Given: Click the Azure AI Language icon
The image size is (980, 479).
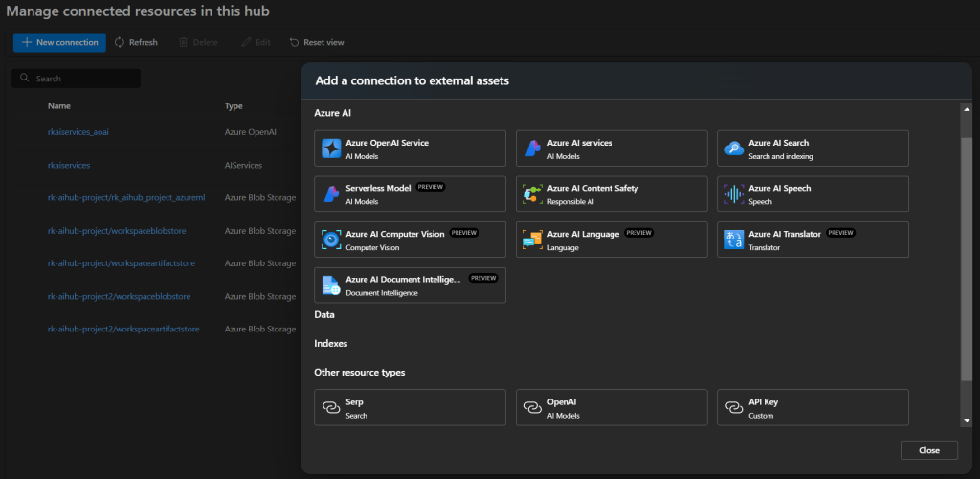Looking at the screenshot, I should (533, 239).
